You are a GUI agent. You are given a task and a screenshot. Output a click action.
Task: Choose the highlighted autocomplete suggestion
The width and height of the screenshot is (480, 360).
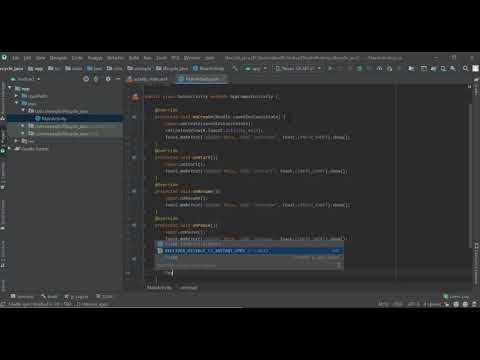[249, 251]
